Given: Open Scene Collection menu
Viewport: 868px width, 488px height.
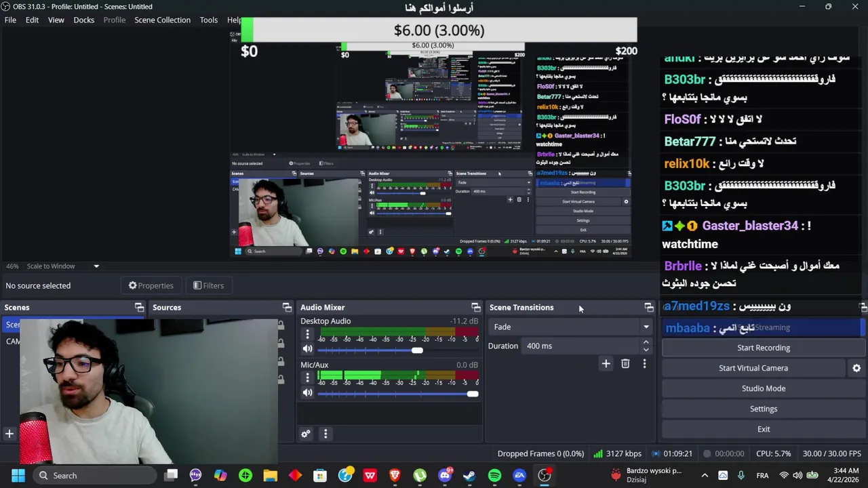Looking at the screenshot, I should tap(162, 20).
